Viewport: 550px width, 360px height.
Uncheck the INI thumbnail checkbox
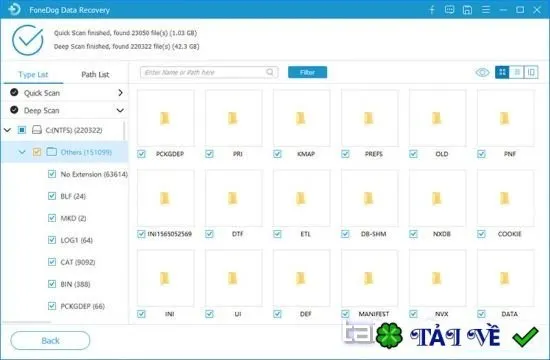coord(141,314)
